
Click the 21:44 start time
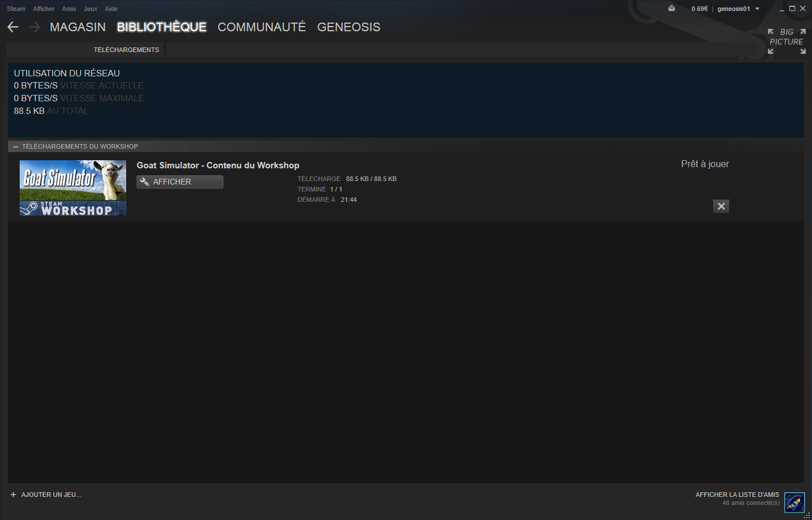(x=349, y=200)
